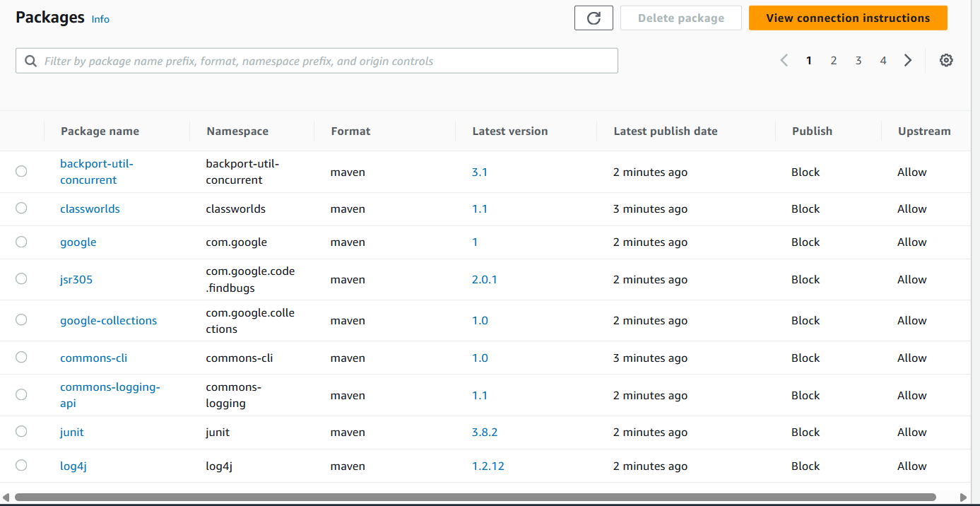Open the commons-logging-api package link
Viewport: 980px width, 506px height.
point(110,395)
